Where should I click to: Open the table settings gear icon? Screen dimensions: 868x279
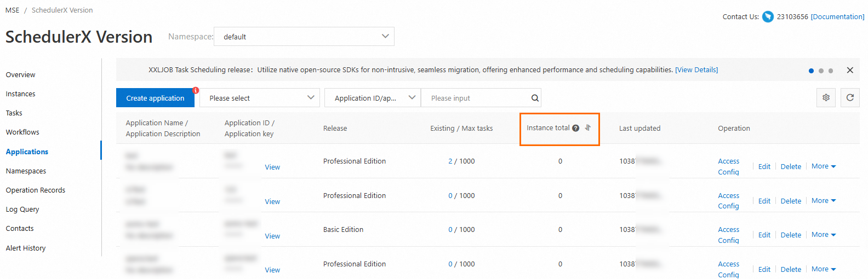pyautogui.click(x=826, y=98)
